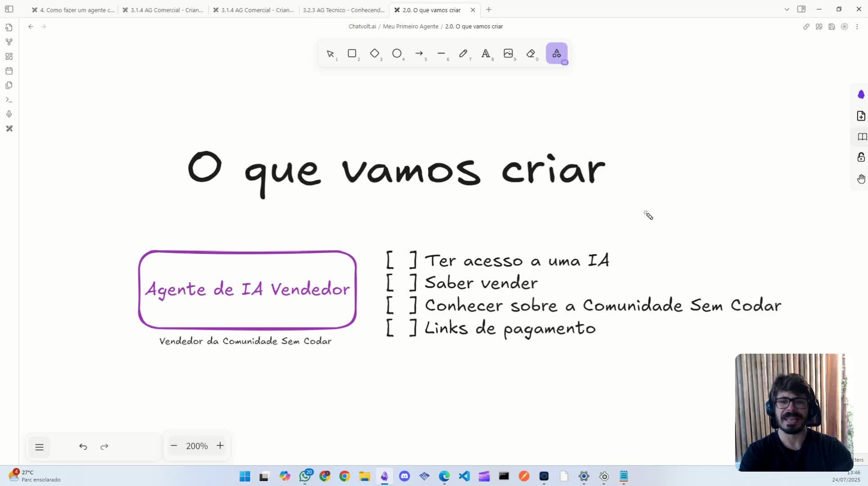Enable the hand pan tool
Image resolution: width=868 pixels, height=486 pixels.
pos(861,179)
